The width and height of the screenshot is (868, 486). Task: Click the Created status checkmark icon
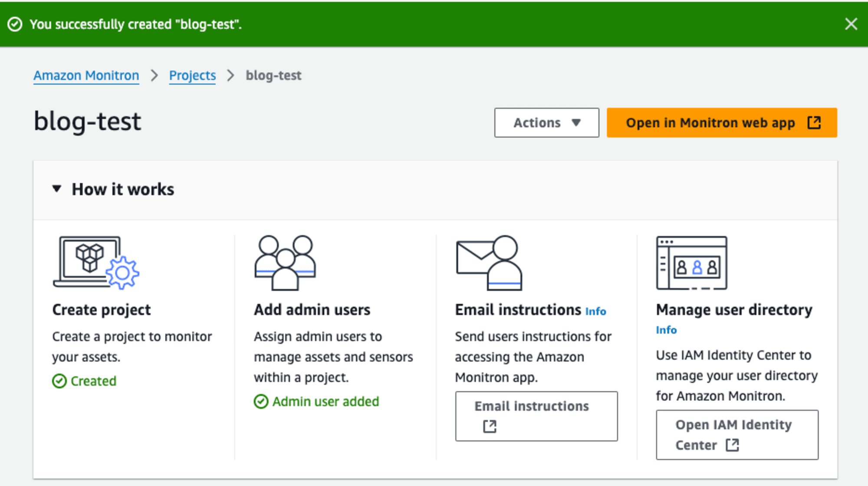[59, 381]
